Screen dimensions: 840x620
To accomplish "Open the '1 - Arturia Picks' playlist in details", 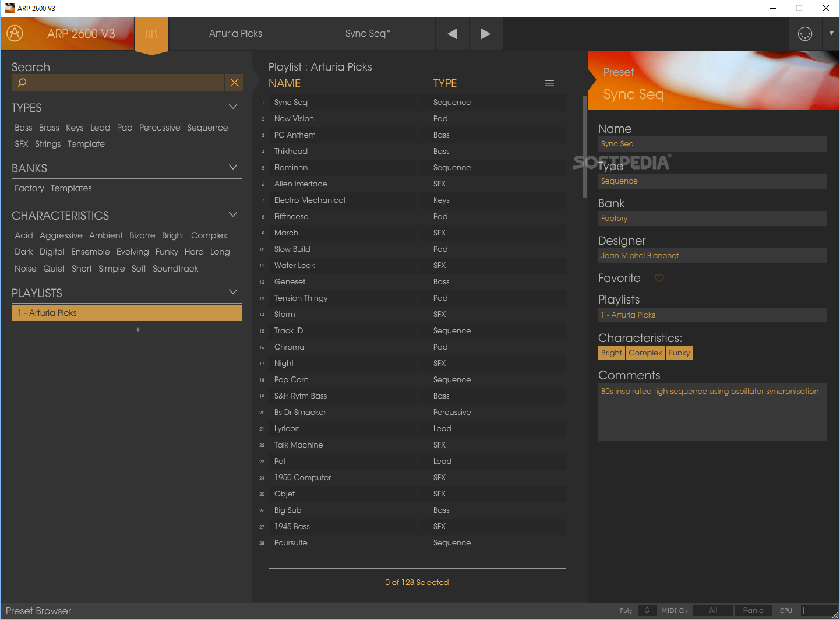I will click(x=712, y=315).
